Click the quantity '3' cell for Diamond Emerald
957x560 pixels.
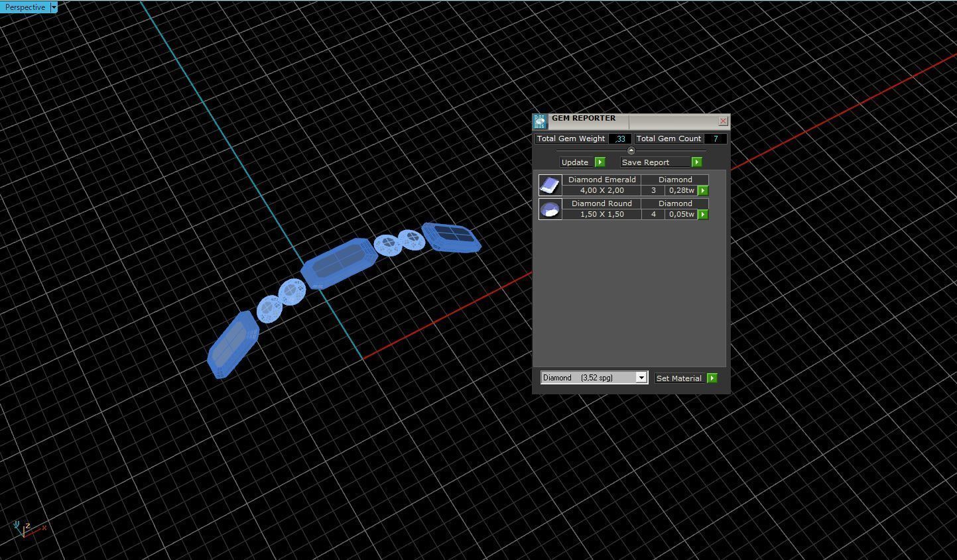click(x=653, y=190)
